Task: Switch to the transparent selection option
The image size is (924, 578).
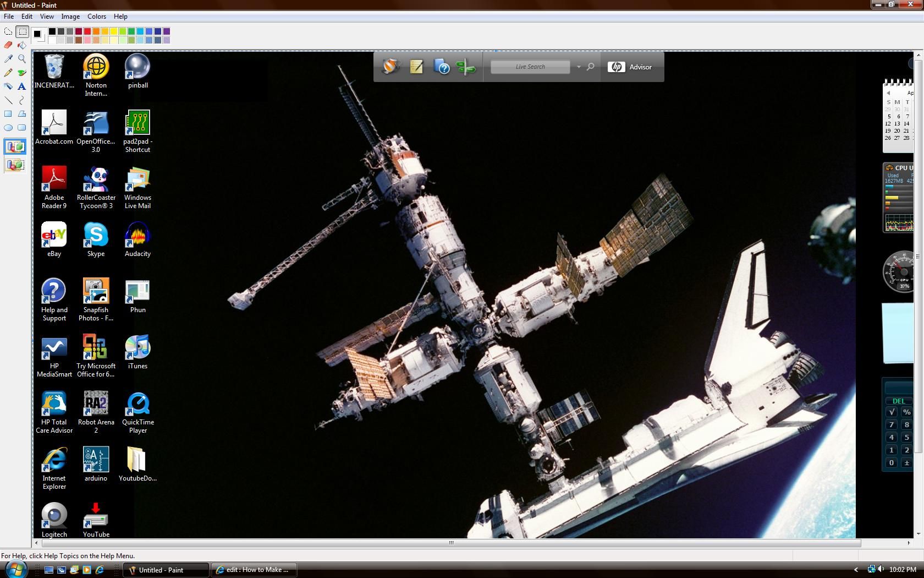Action: 15,165
